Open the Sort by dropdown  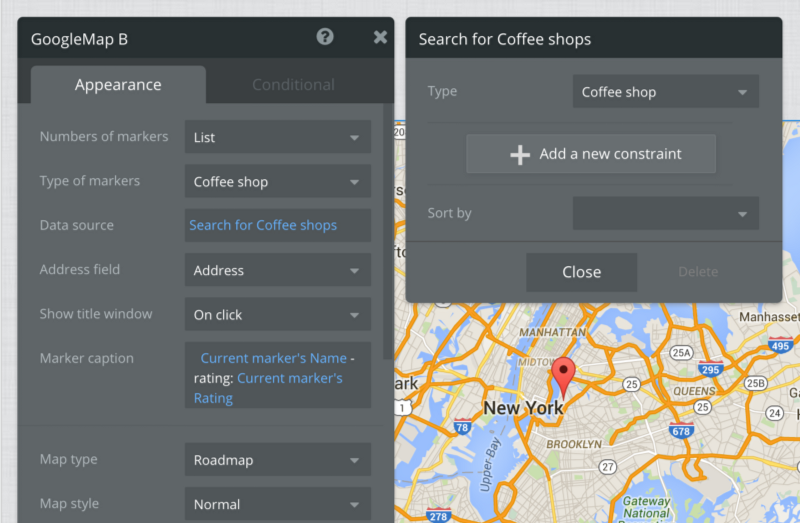coord(665,213)
